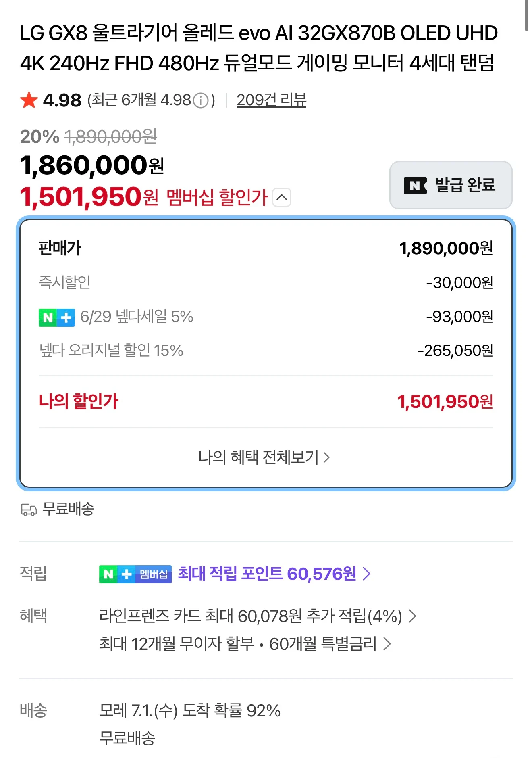The image size is (532, 758).
Task: Open 무이자 할부 특별금리 details
Action: coord(245,644)
